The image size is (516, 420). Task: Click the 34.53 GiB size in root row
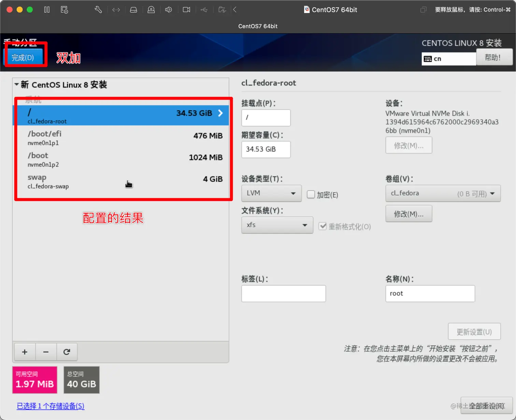[x=194, y=113]
